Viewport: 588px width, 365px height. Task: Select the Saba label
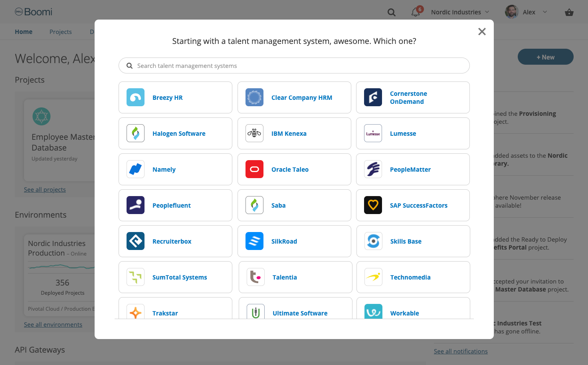click(278, 205)
